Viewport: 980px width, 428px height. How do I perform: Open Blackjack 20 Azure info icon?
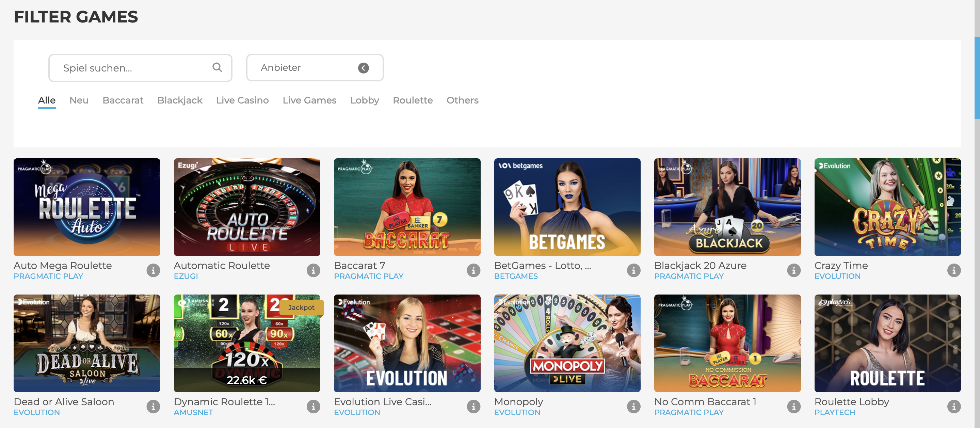point(793,270)
